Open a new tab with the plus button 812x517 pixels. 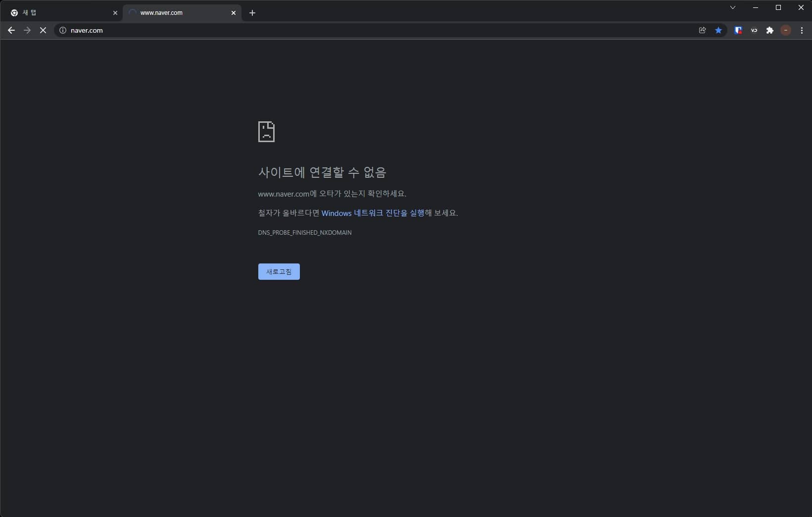[x=252, y=13]
